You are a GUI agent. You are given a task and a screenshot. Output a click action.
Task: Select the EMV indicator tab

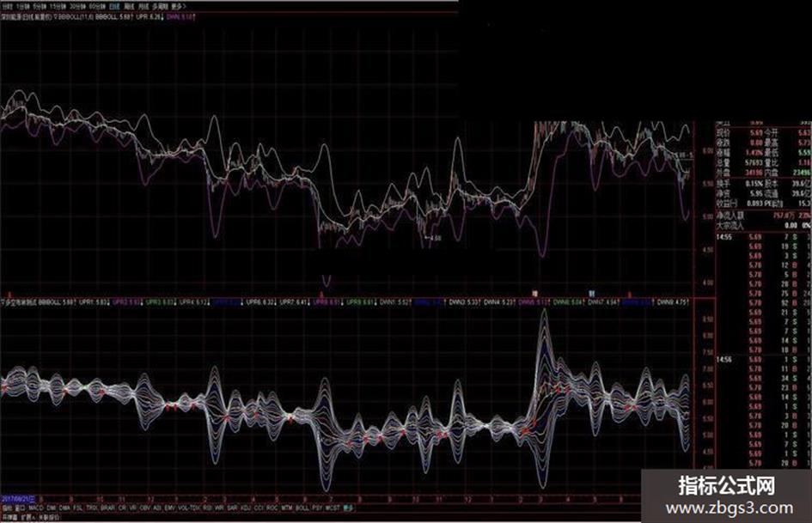[x=169, y=508]
